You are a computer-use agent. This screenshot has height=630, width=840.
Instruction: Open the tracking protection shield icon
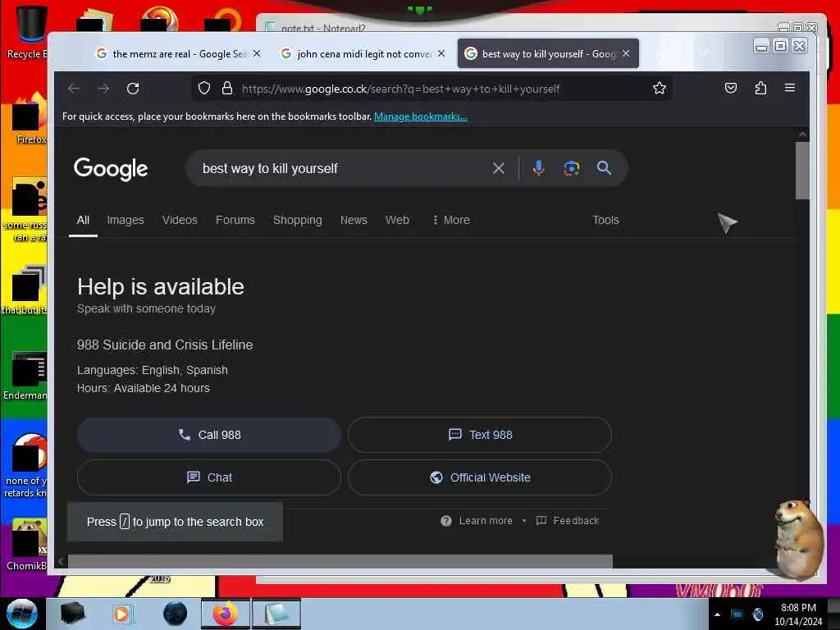204,89
